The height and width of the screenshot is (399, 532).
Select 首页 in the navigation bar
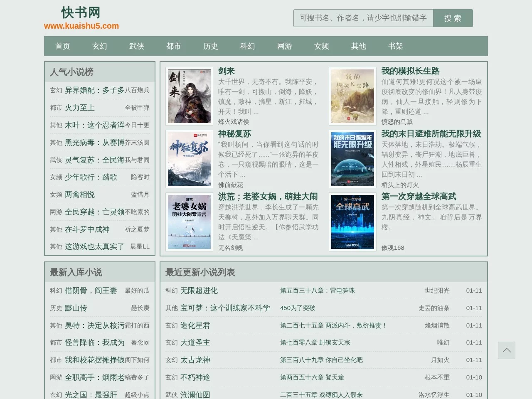click(x=62, y=46)
